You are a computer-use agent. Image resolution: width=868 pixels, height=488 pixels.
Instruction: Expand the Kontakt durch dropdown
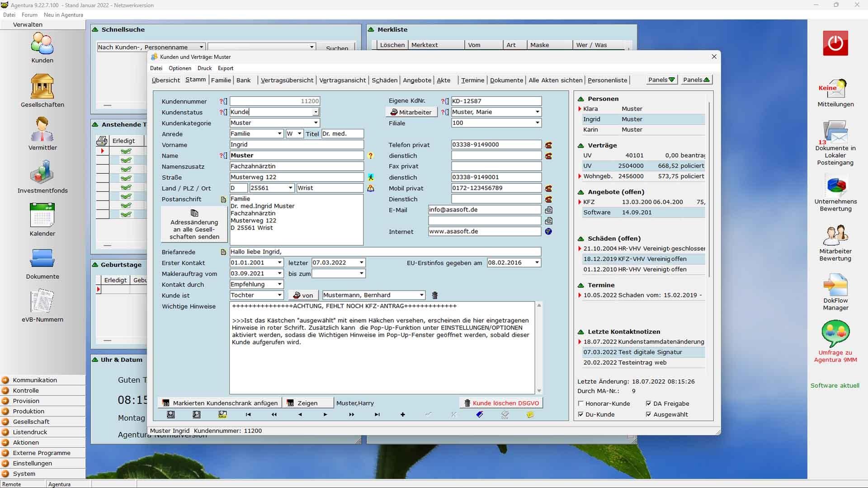279,284
